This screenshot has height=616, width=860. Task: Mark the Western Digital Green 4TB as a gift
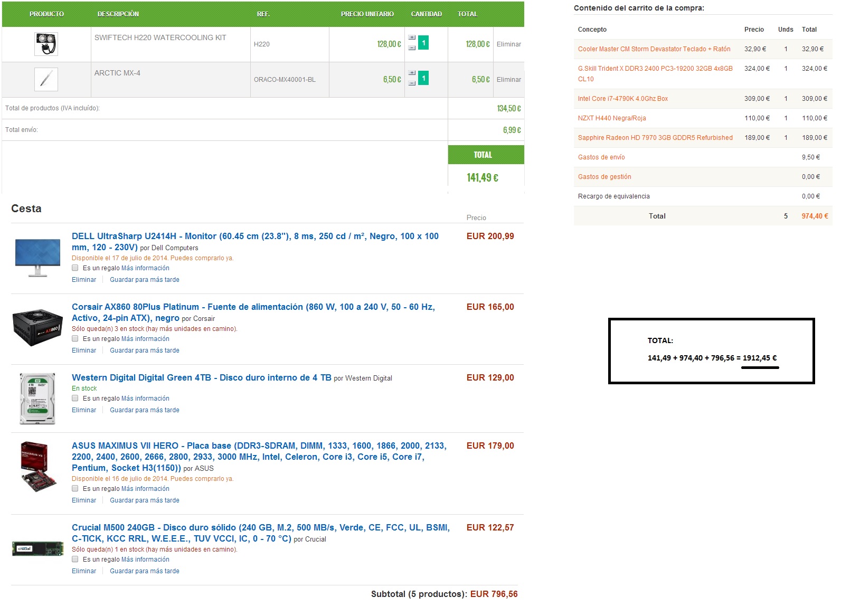pos(75,399)
